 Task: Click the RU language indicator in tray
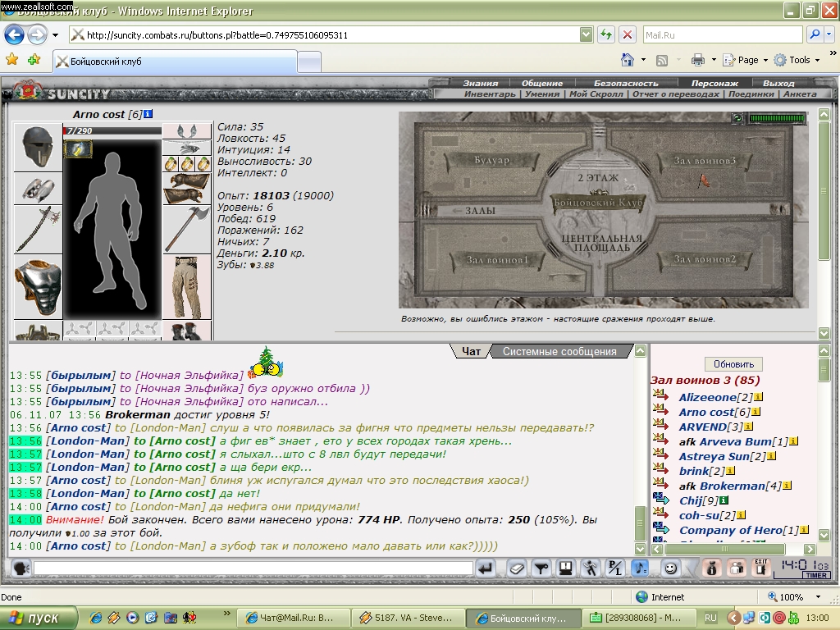[710, 618]
